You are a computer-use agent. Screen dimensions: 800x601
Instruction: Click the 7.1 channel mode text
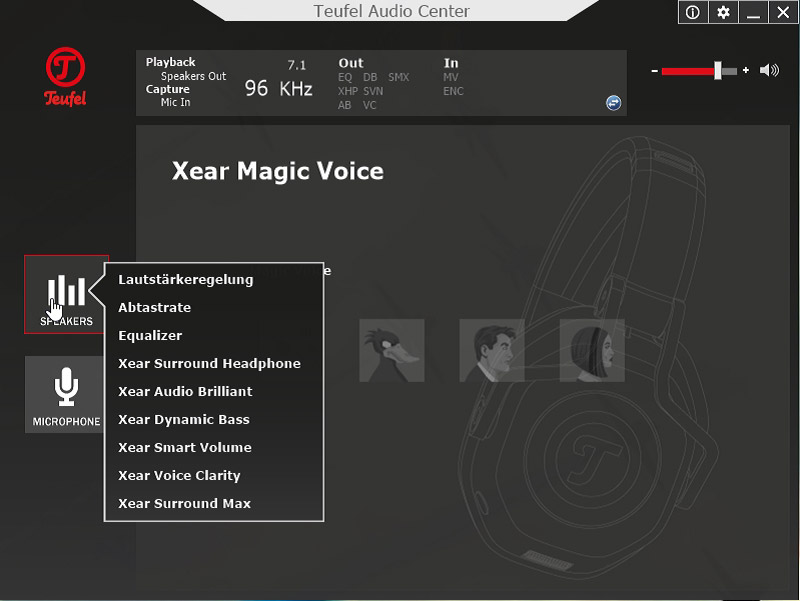296,65
